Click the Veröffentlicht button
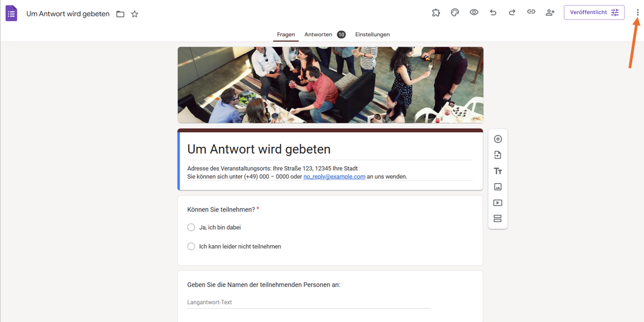The height and width of the screenshot is (322, 644). pos(594,12)
